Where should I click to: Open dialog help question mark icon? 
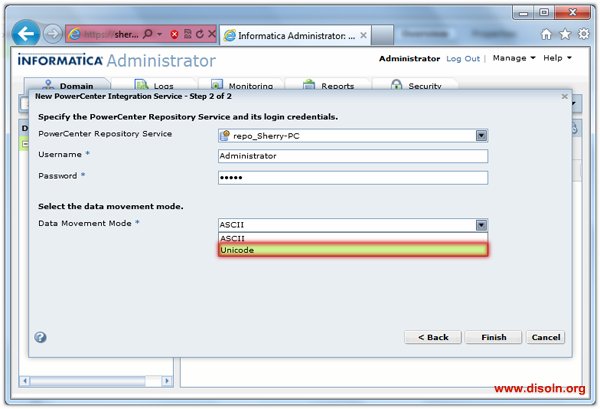pyautogui.click(x=41, y=337)
